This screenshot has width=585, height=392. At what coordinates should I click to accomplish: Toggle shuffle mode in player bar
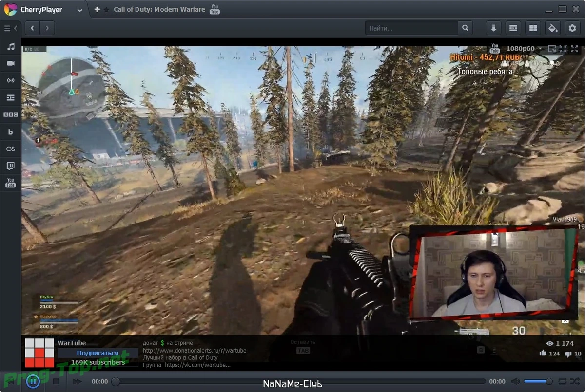[x=575, y=381]
